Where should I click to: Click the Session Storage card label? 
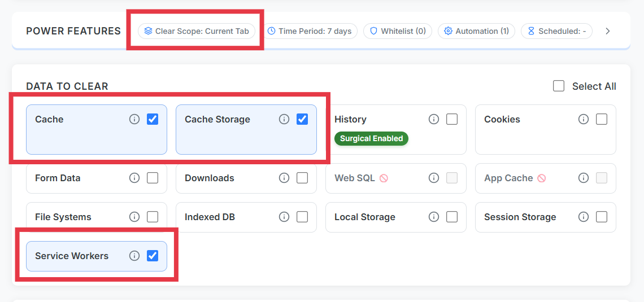tap(520, 217)
